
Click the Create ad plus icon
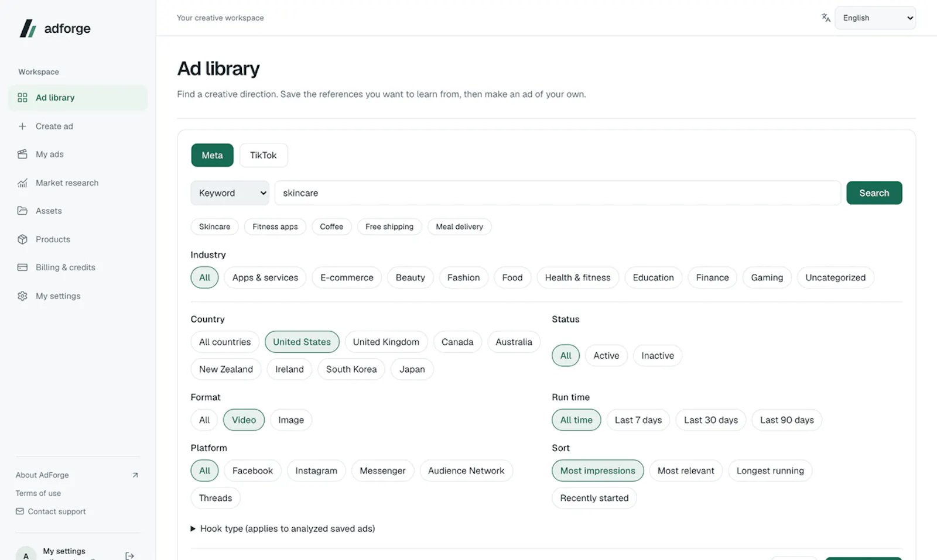point(22,126)
